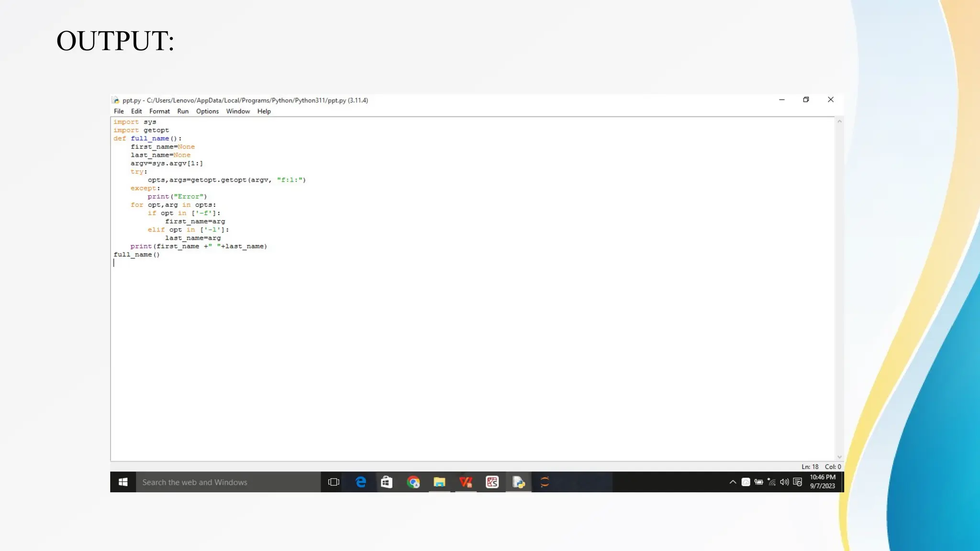Open the Action Center notifications icon
Viewport: 980px width, 551px height.
coord(797,482)
